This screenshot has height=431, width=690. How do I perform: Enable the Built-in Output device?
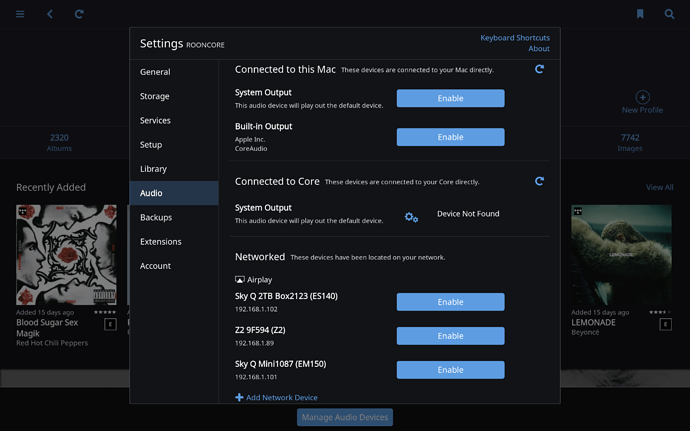tap(450, 137)
